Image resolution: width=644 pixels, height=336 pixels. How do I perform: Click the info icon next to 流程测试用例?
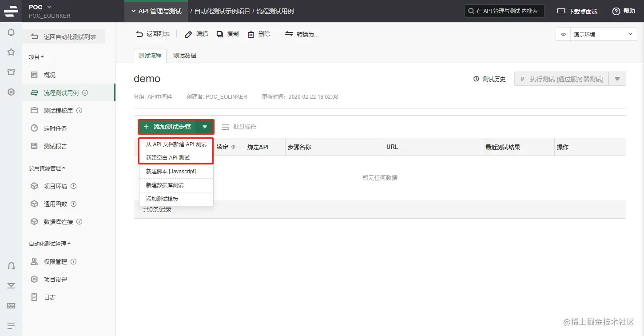[x=85, y=93]
